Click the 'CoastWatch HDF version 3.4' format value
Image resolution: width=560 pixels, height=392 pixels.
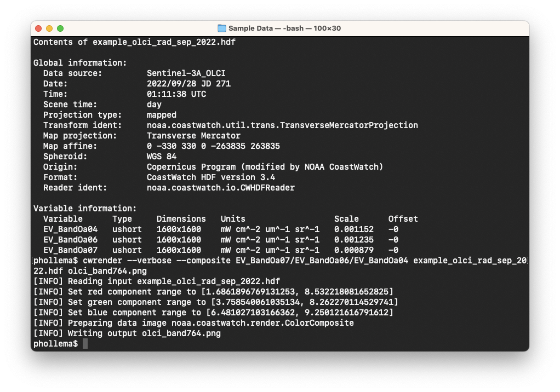tap(211, 177)
